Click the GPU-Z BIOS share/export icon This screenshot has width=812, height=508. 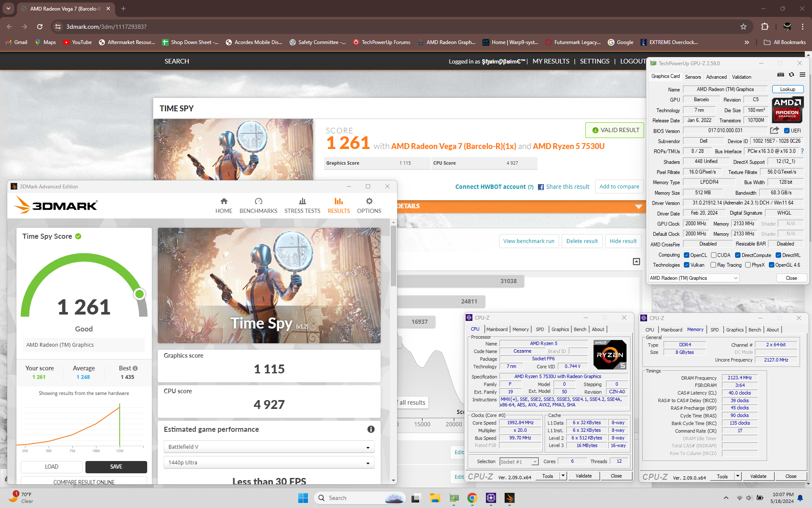coord(774,130)
